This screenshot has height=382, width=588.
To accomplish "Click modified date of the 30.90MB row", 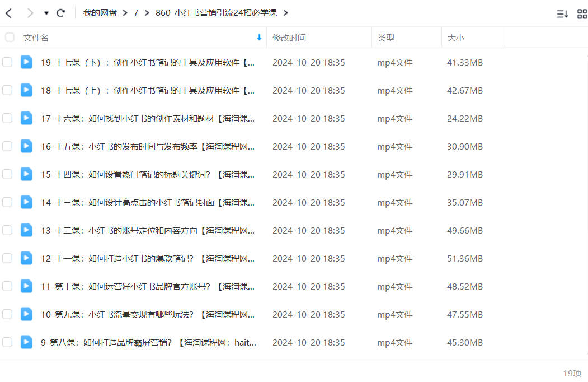I will point(309,147).
